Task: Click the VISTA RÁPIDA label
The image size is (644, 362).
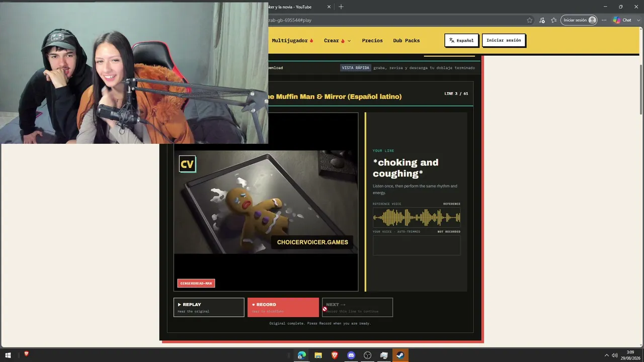Action: coord(355,67)
